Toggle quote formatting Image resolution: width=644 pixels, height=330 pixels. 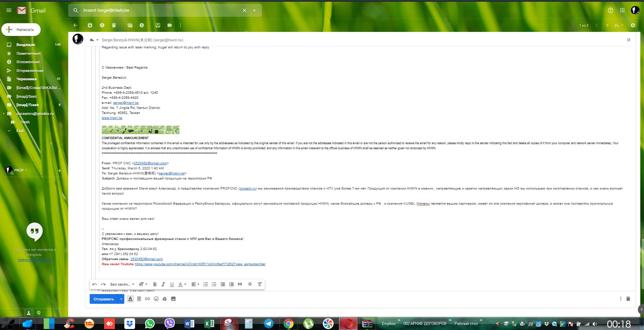coord(240,284)
